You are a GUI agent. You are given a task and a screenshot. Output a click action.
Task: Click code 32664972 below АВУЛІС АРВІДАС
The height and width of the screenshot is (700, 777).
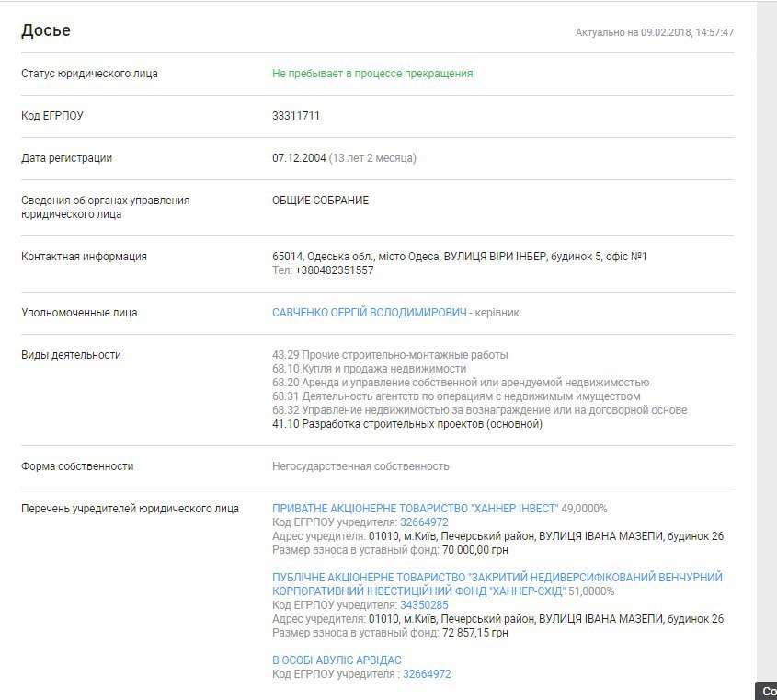pyautogui.click(x=426, y=674)
